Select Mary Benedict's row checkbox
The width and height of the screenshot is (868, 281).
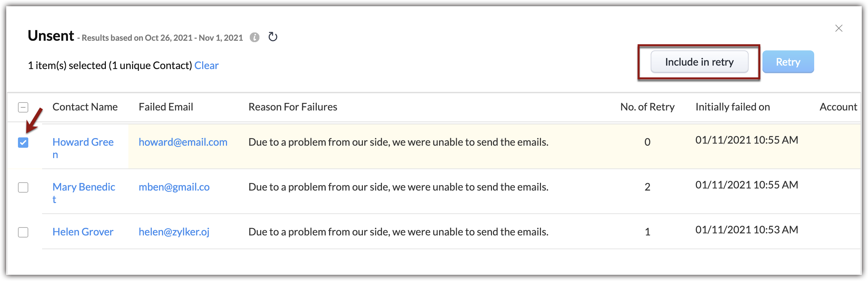[23, 187]
